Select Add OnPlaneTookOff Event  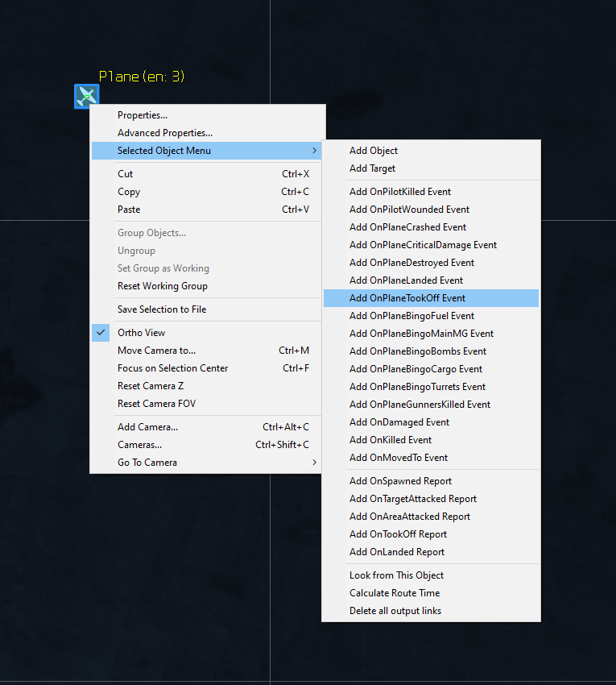[x=407, y=298]
